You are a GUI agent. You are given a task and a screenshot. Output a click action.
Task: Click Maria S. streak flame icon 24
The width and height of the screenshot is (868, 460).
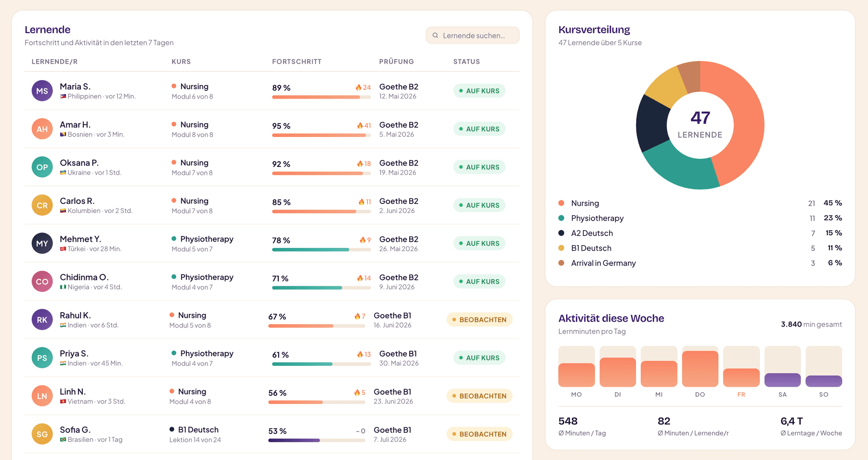click(x=358, y=87)
